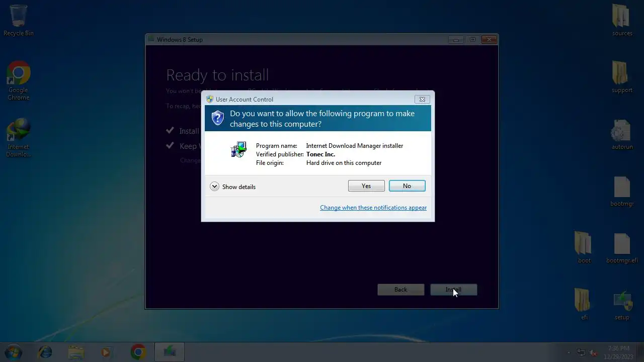Switch to Windows Setup taskbar item
Screen dimensions: 644x362
(x=170, y=352)
